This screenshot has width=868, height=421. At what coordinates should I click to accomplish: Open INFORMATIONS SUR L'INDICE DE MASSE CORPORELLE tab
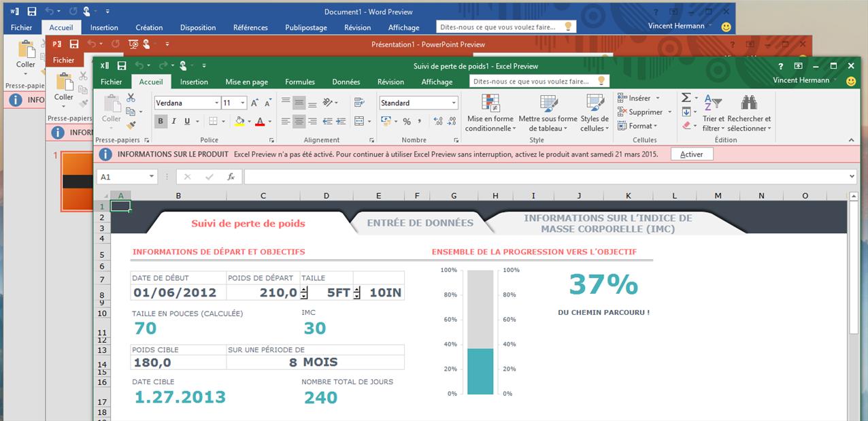607,224
